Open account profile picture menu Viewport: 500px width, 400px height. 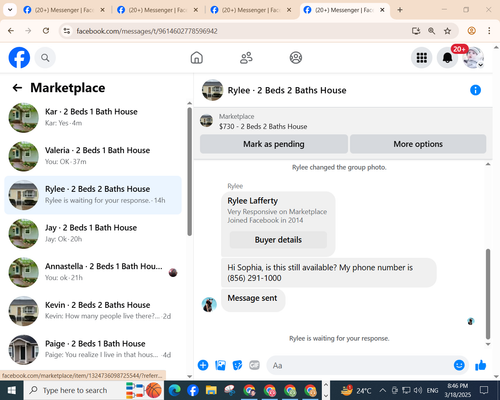473,58
